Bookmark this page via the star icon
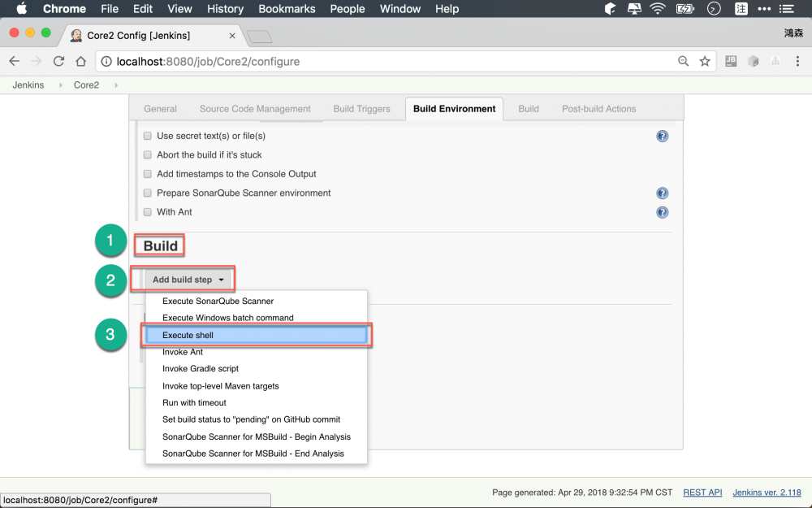 pyautogui.click(x=705, y=61)
